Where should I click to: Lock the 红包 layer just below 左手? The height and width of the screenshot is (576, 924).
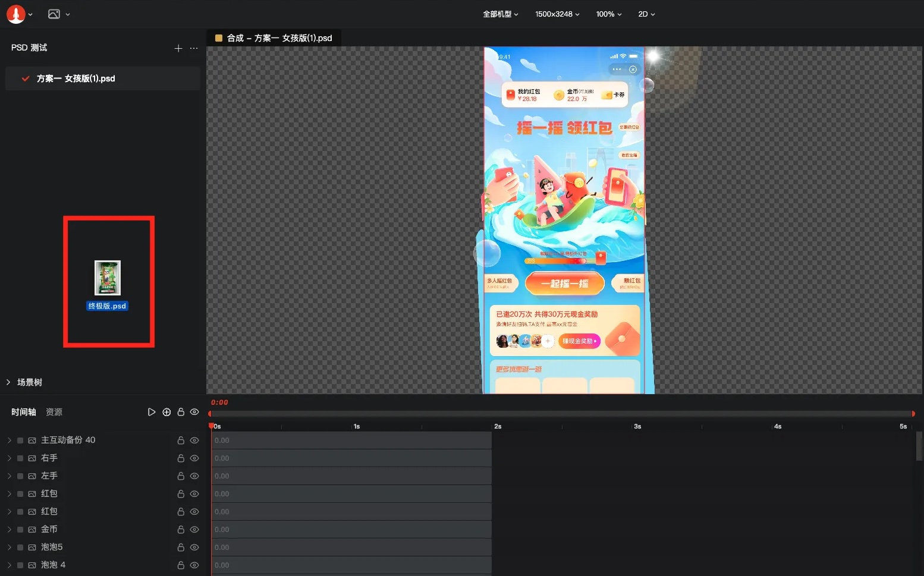coord(181,494)
